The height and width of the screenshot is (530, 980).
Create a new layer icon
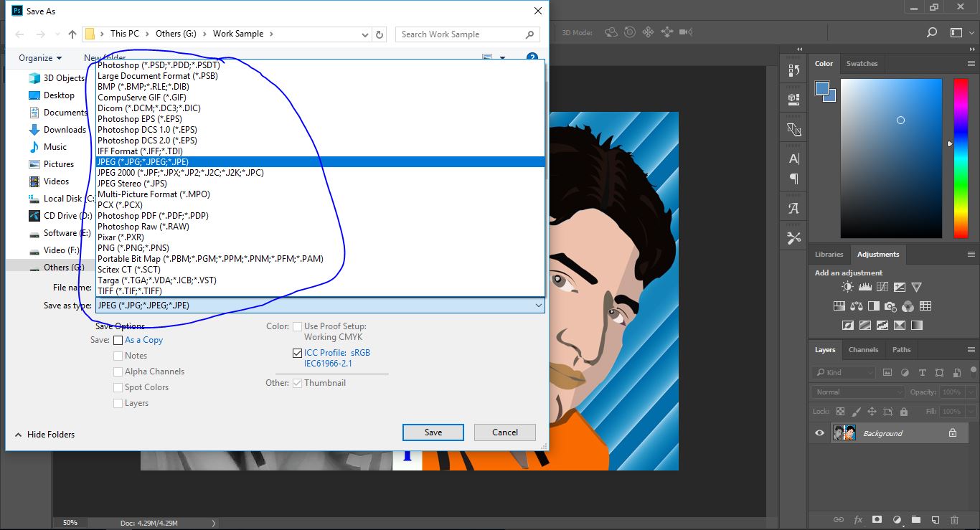pos(935,519)
